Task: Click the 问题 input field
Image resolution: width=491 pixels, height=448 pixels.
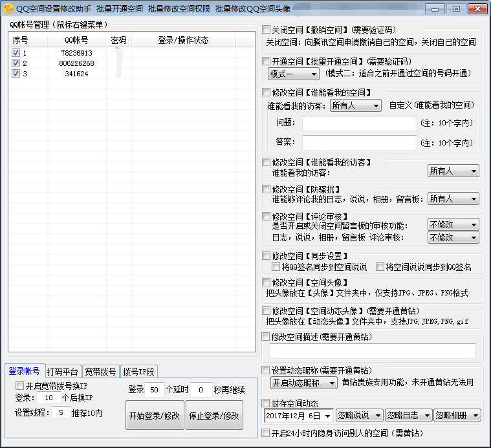Action: pos(360,123)
